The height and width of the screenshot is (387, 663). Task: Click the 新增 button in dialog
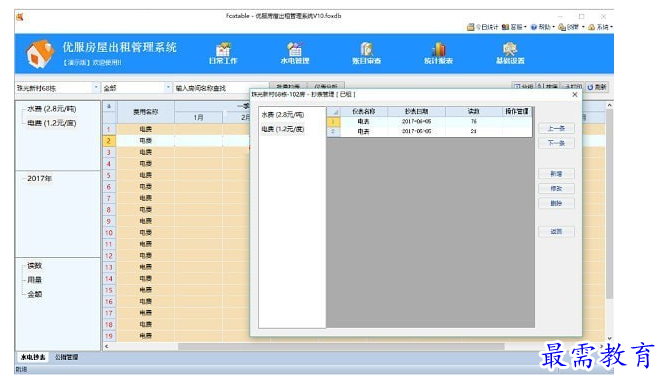[556, 174]
